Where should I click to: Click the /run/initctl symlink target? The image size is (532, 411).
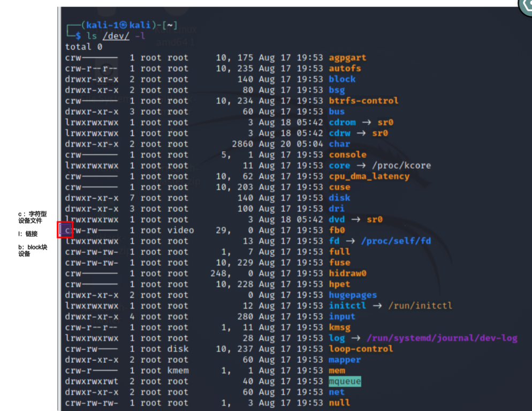[420, 305]
